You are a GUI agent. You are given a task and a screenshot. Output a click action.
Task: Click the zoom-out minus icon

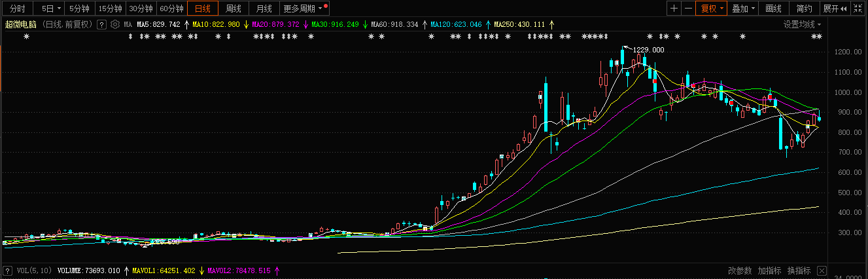pos(688,9)
